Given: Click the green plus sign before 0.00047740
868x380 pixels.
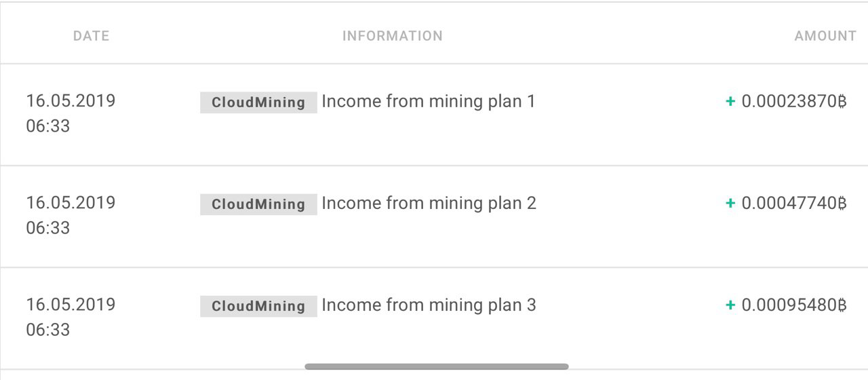Looking at the screenshot, I should [730, 204].
